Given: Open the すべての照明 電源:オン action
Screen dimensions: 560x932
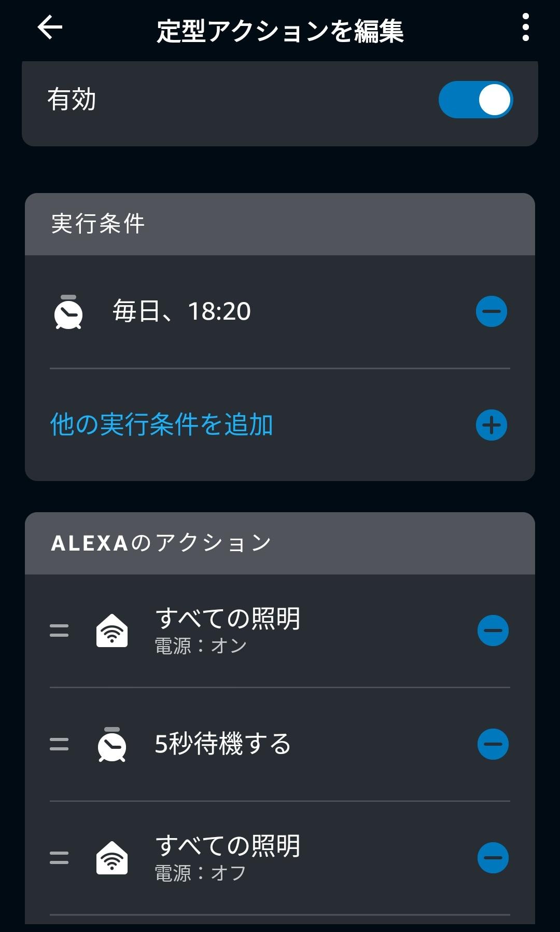Looking at the screenshot, I should pyautogui.click(x=228, y=629).
